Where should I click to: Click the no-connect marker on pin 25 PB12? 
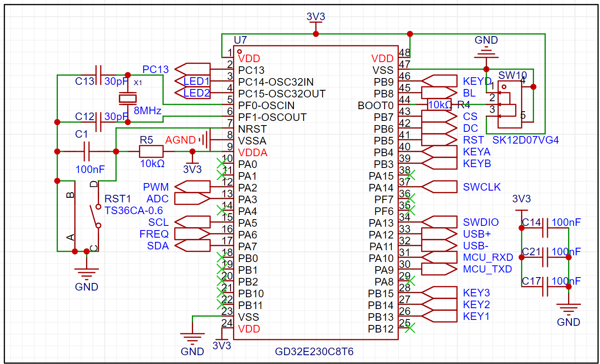[410, 327]
